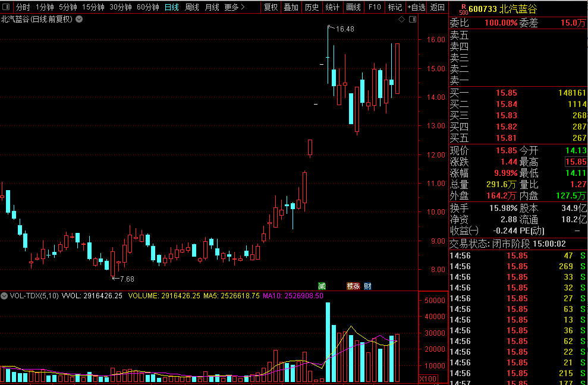Click the R500 badge beside stock code
The image size is (588, 385).
coord(463,9)
